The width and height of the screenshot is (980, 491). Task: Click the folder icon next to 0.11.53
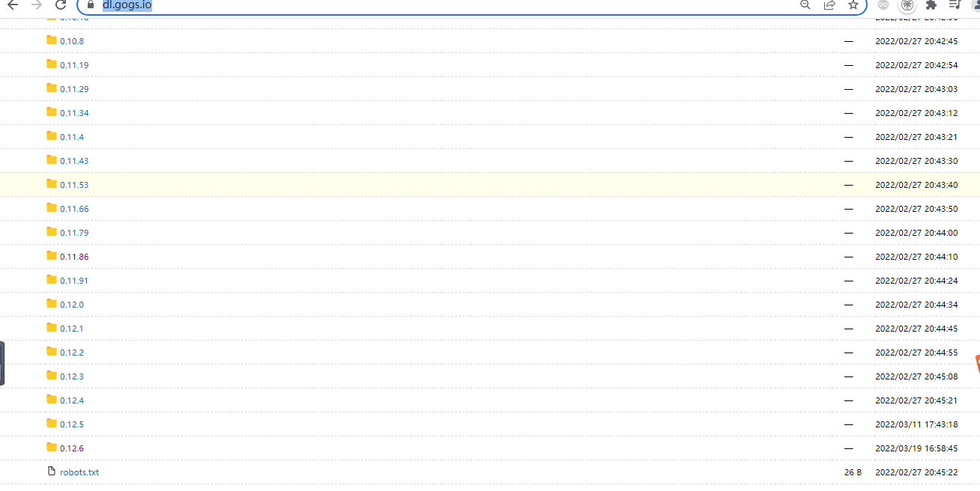52,183
